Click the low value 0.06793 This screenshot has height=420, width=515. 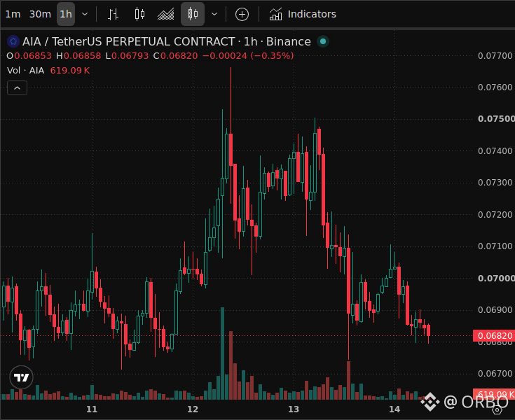point(130,56)
